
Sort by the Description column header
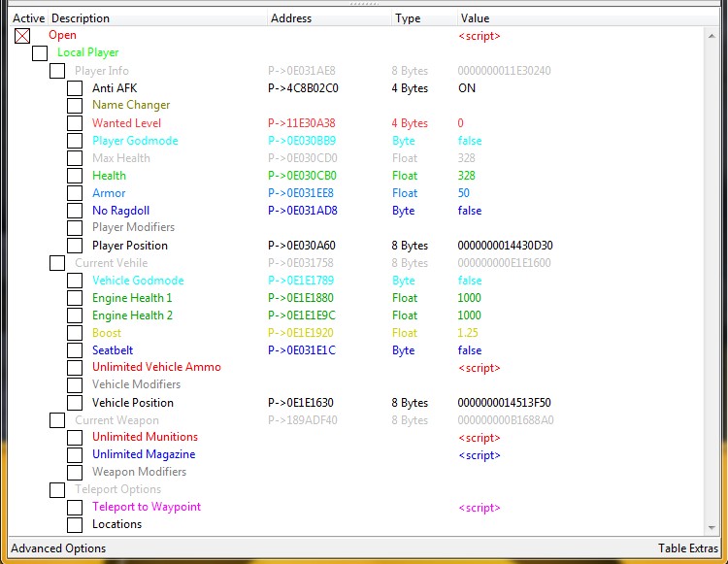point(155,18)
